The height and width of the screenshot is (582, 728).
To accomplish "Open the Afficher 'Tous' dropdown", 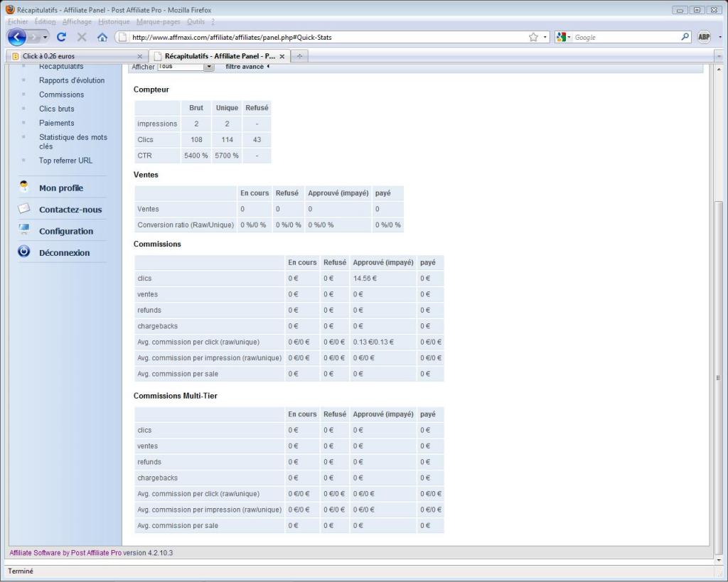I will pos(186,67).
